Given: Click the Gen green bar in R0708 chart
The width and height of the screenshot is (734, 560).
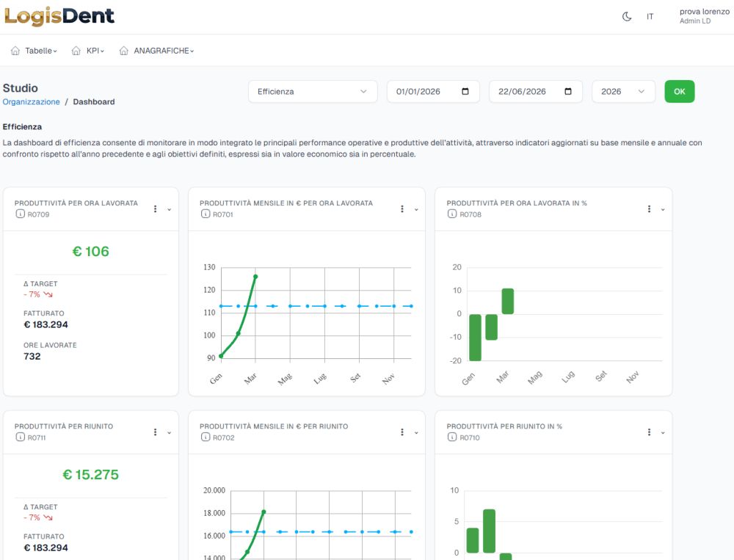Looking at the screenshot, I should point(475,338).
